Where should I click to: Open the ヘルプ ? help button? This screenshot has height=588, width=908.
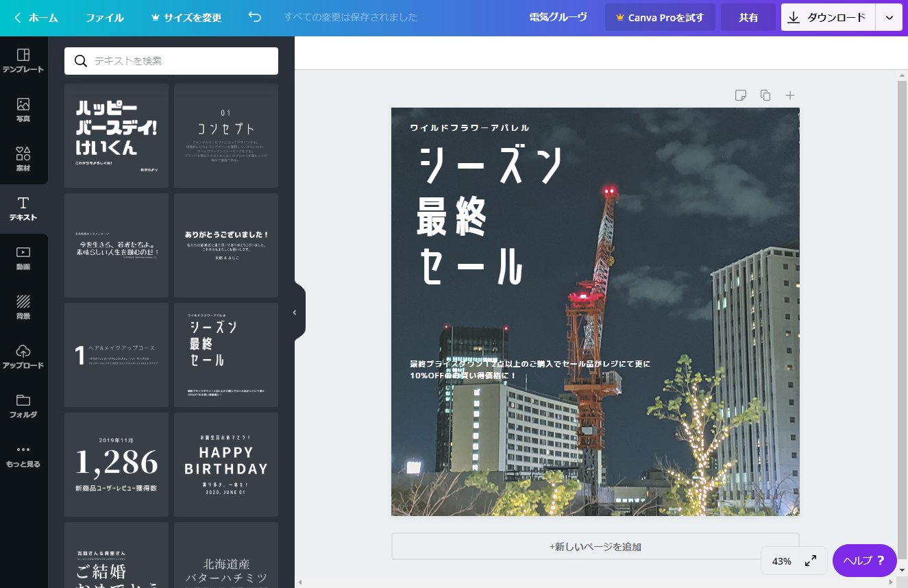(x=864, y=561)
